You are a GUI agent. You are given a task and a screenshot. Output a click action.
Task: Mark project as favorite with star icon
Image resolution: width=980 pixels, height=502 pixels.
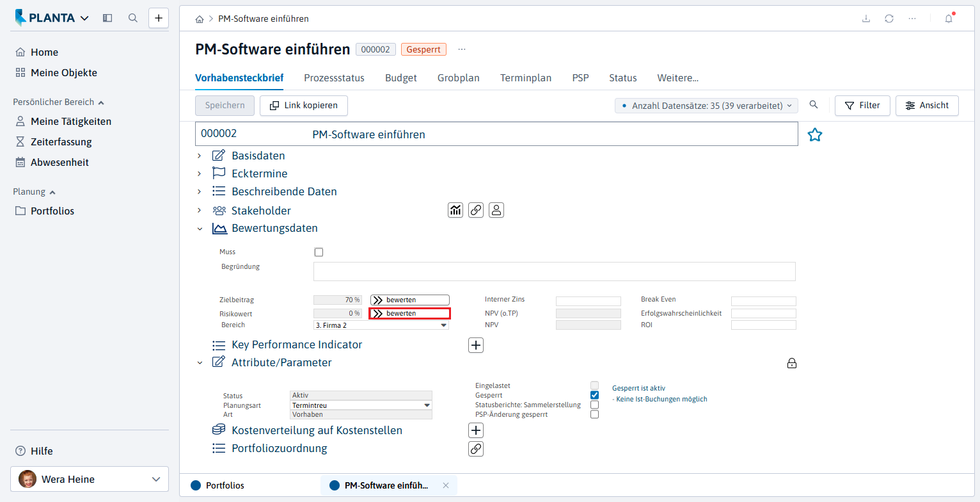click(814, 134)
